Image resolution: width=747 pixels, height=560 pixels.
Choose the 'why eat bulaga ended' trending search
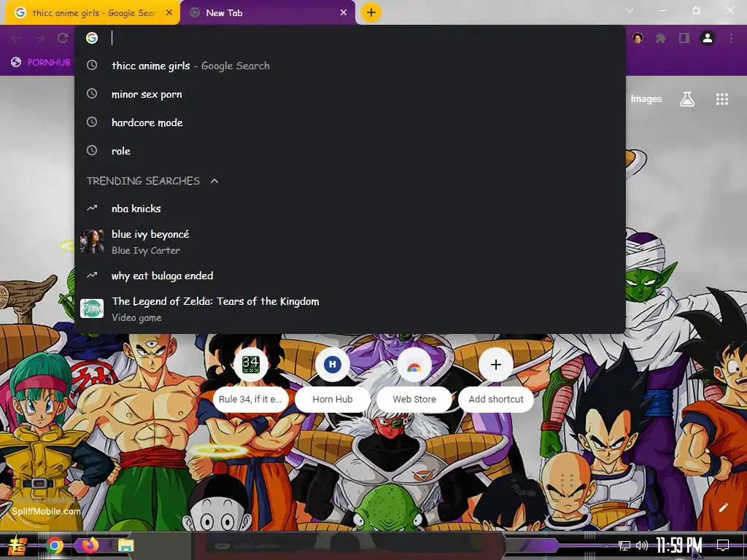(x=350, y=276)
